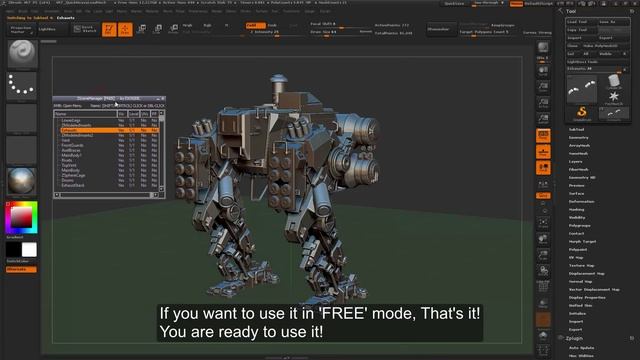Enable Mrgb painting mode

coord(187,25)
